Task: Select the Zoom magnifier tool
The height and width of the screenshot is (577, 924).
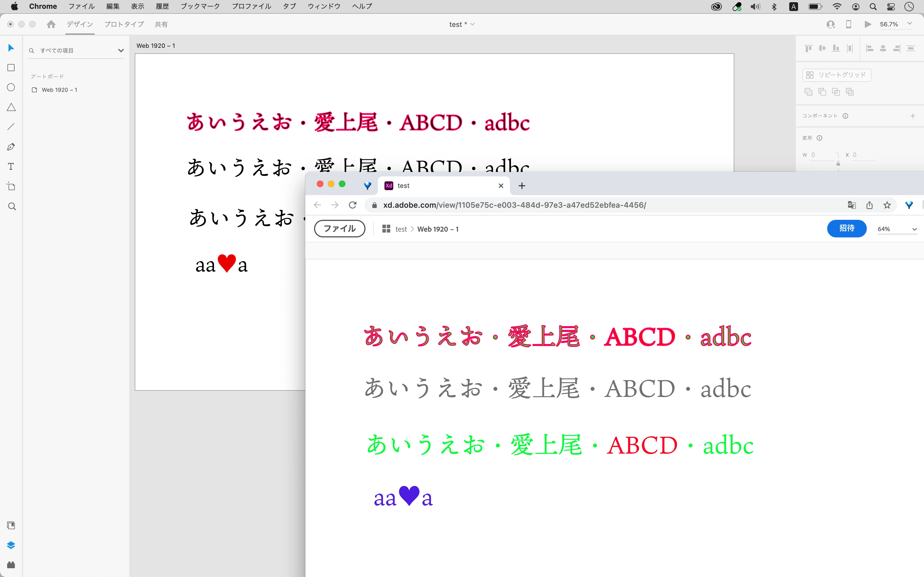Action: (x=12, y=206)
